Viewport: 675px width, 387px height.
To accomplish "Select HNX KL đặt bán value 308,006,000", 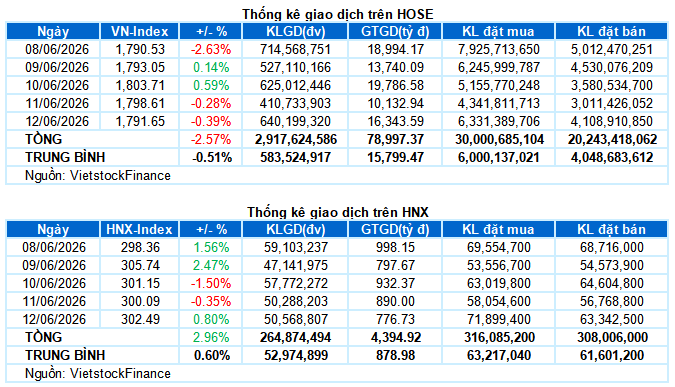I will point(612,337).
